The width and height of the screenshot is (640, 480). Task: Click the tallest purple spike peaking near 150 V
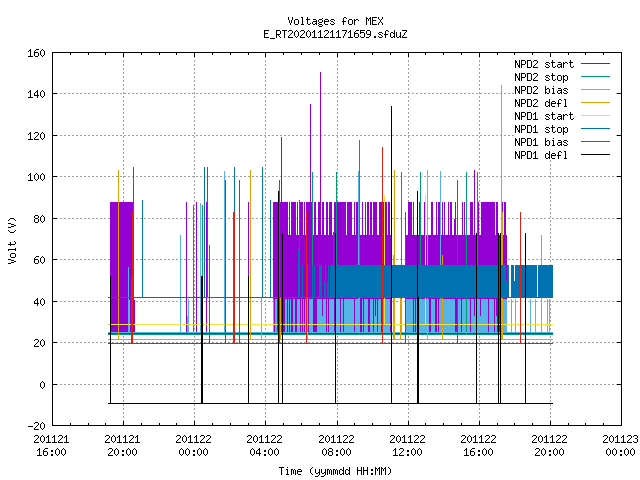320,137
